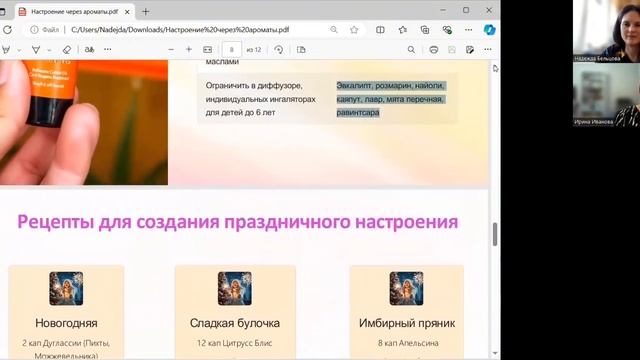Click the translate text icon in PDF toolbar
The height and width of the screenshot is (360, 640).
89,49
